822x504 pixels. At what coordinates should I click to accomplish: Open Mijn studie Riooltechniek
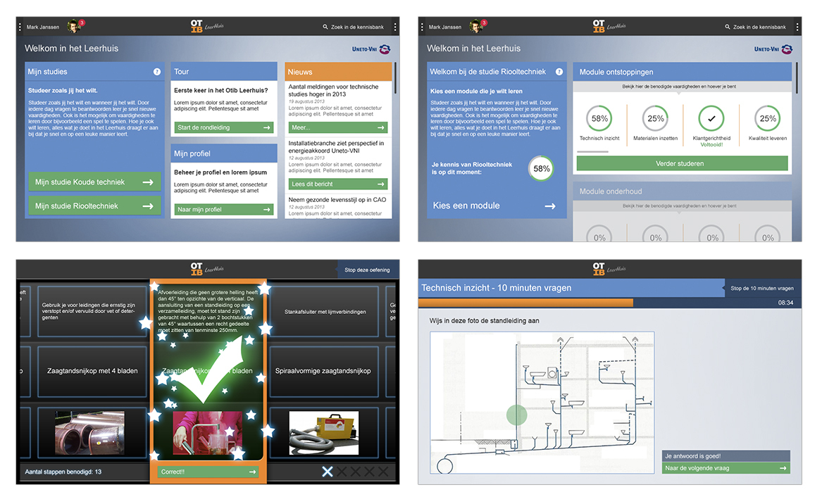(94, 206)
